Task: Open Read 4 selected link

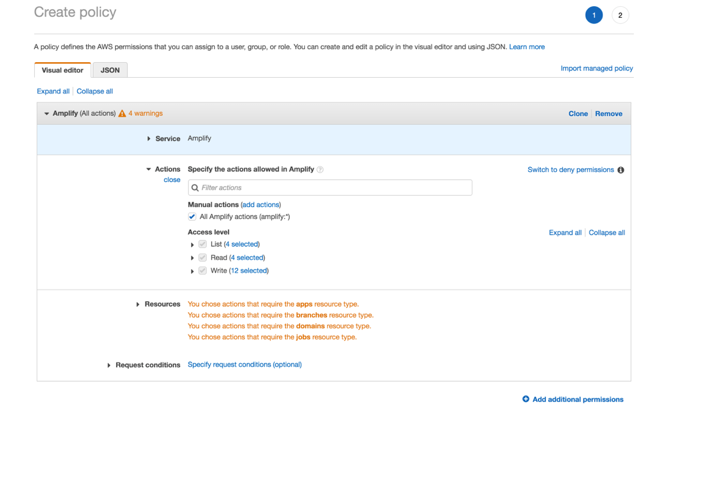Action: 247,258
